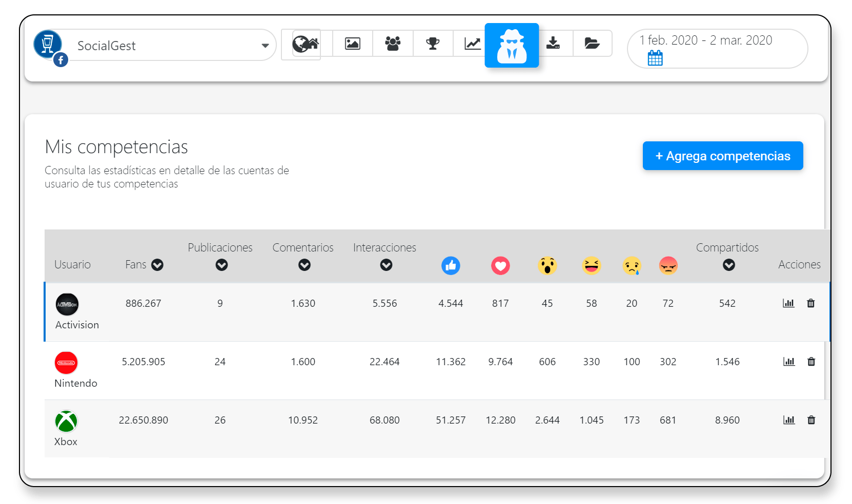
Task: Open the folder files icon
Action: [x=592, y=44]
